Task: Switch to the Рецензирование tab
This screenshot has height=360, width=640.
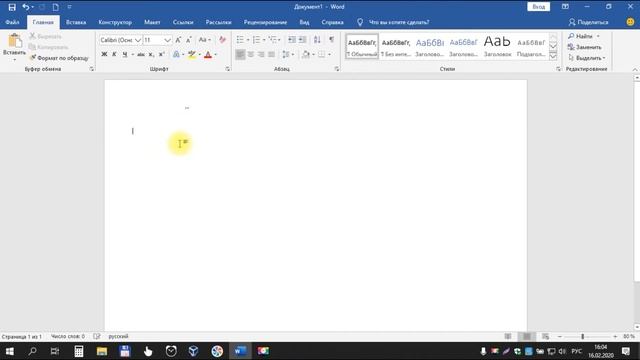Action: tap(265, 22)
